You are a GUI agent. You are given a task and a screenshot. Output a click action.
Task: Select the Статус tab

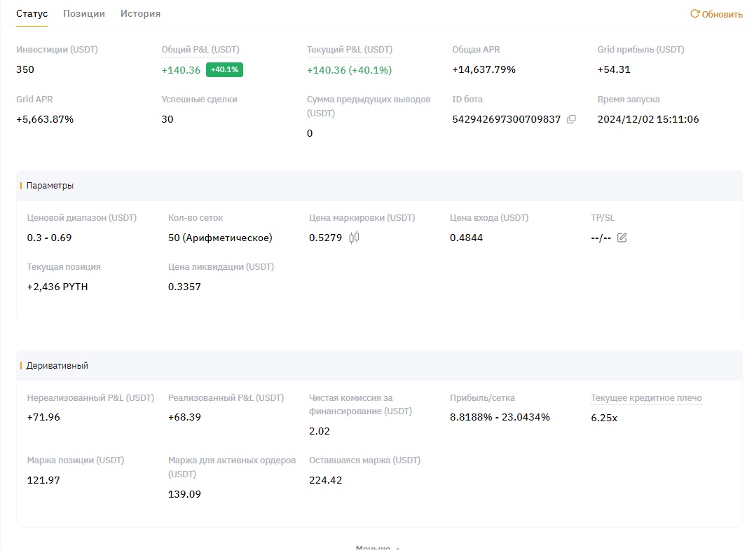coord(32,13)
